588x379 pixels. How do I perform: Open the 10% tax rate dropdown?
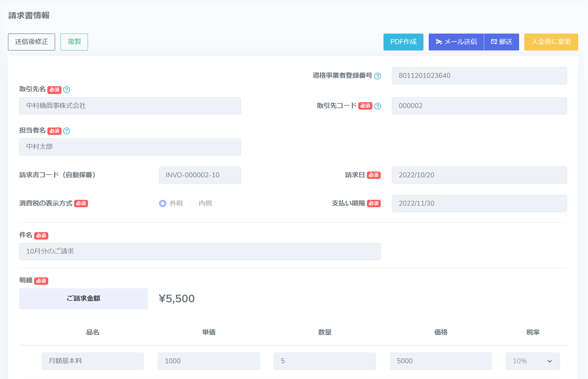533,361
